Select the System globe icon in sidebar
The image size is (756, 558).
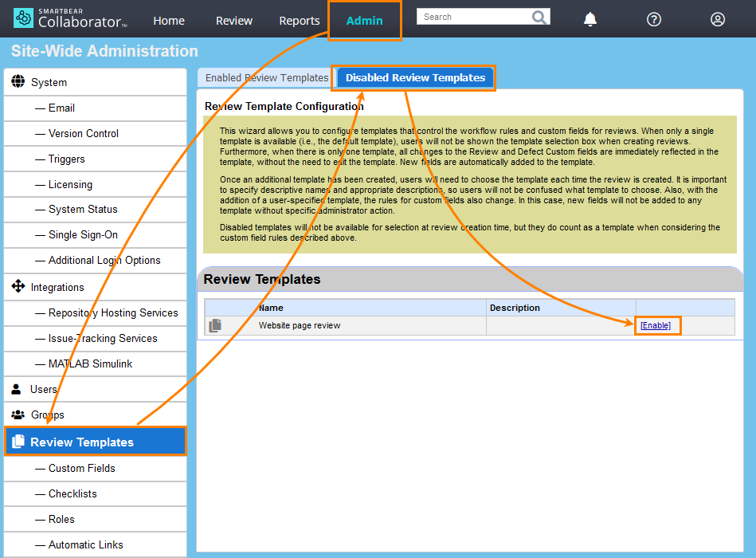point(18,82)
